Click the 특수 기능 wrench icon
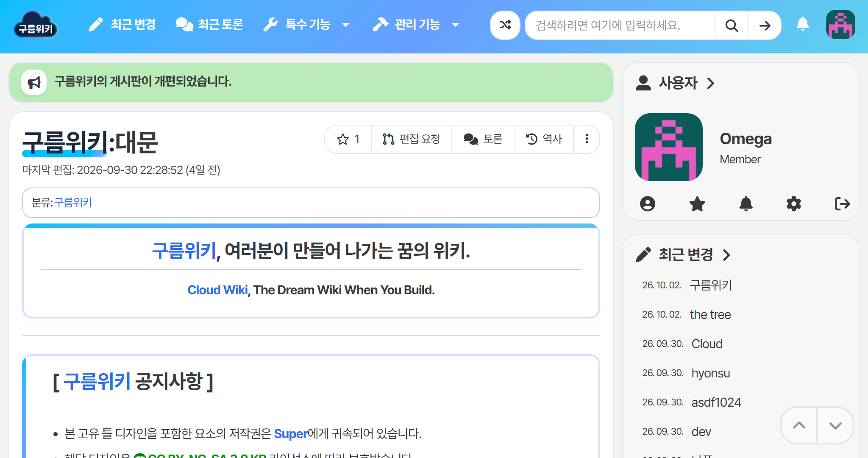This screenshot has width=868, height=458. point(270,25)
